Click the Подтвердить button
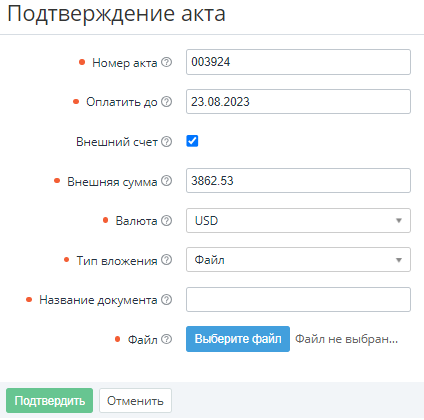This screenshot has height=420, width=424. (x=49, y=400)
